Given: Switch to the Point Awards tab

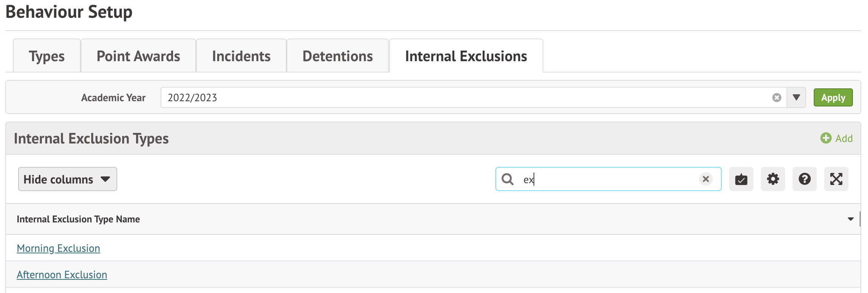Looking at the screenshot, I should pos(138,56).
